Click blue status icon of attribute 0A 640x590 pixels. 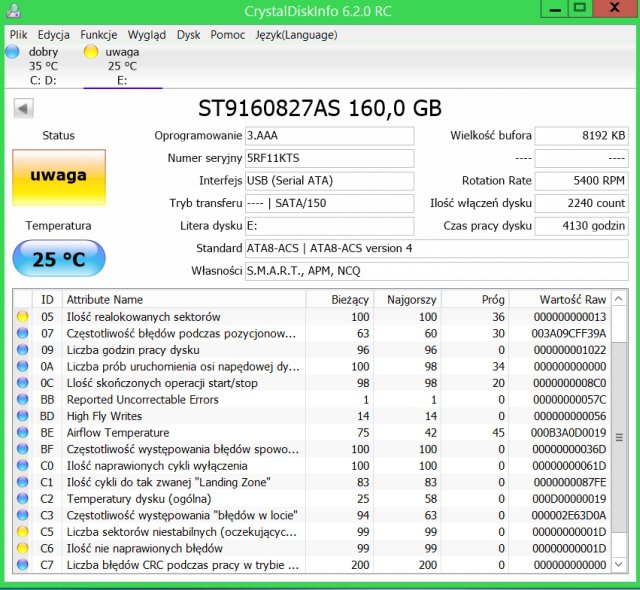pyautogui.click(x=23, y=366)
